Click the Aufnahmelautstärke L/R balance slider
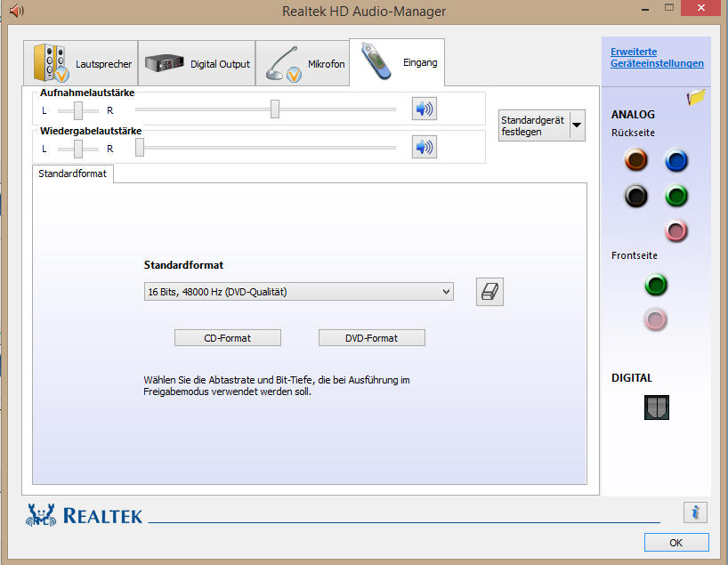Image resolution: width=728 pixels, height=565 pixels. pos(78,110)
